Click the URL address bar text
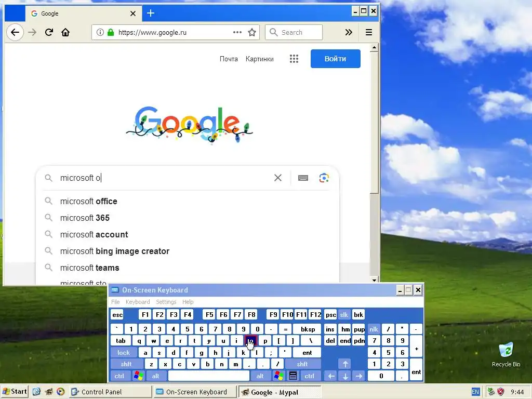 [152, 32]
